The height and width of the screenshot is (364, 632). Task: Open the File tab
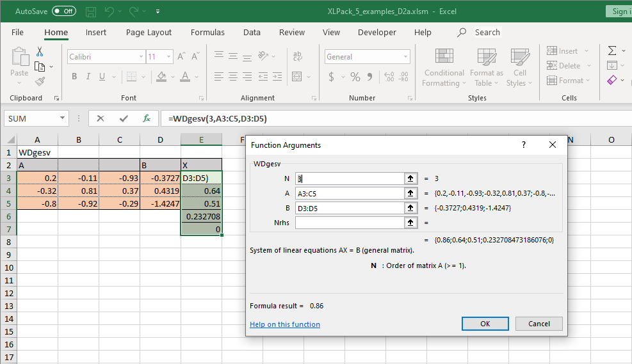pos(17,32)
